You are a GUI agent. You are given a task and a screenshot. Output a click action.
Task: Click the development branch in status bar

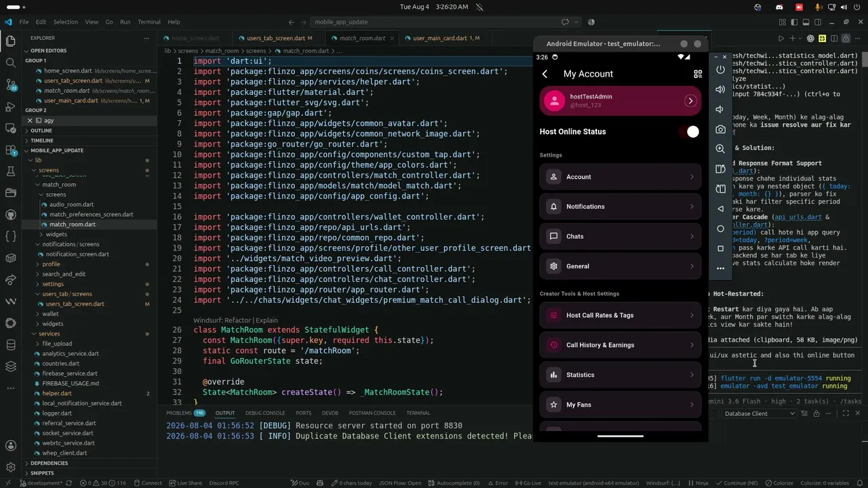(41, 483)
